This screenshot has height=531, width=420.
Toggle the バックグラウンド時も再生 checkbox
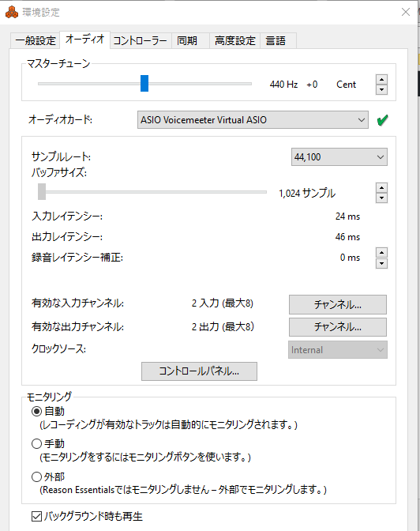pos(36,517)
